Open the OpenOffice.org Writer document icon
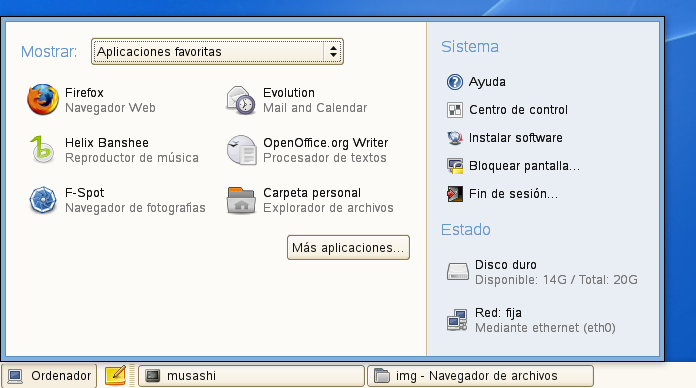 (x=241, y=150)
